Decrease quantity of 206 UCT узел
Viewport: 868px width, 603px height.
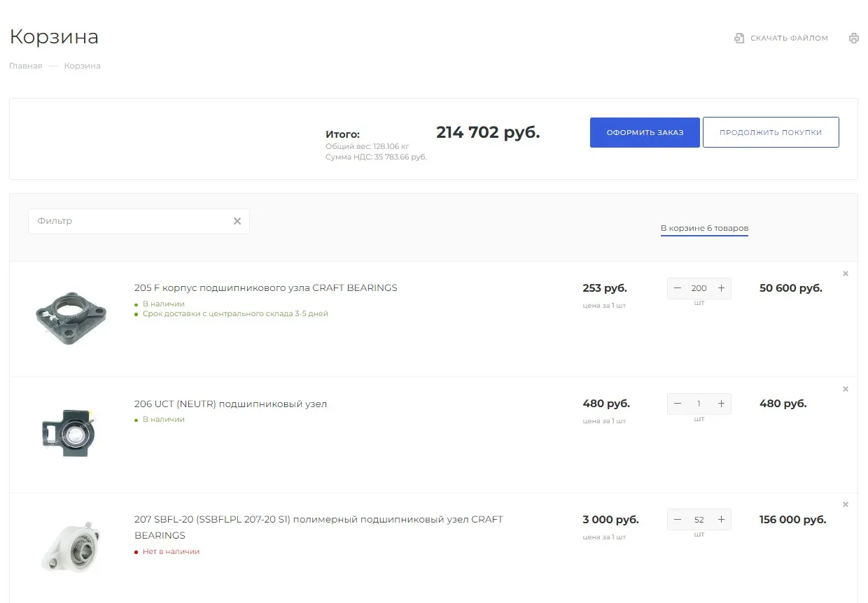[x=678, y=404]
